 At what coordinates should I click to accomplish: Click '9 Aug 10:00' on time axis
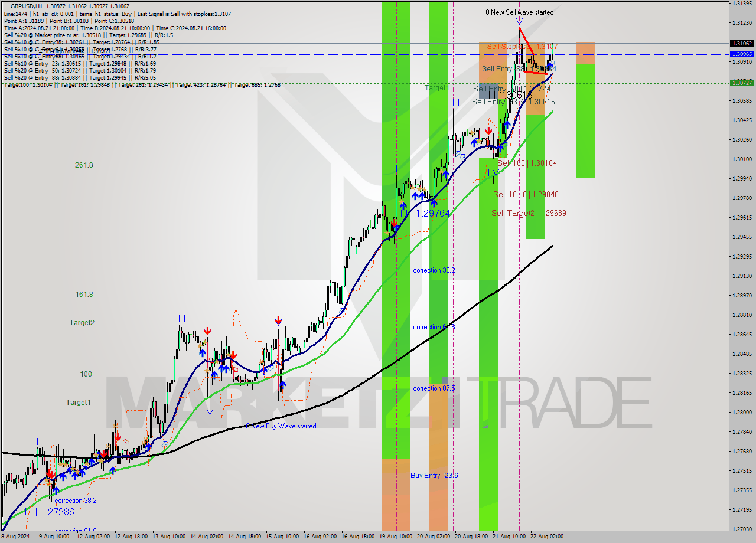pyautogui.click(x=54, y=537)
